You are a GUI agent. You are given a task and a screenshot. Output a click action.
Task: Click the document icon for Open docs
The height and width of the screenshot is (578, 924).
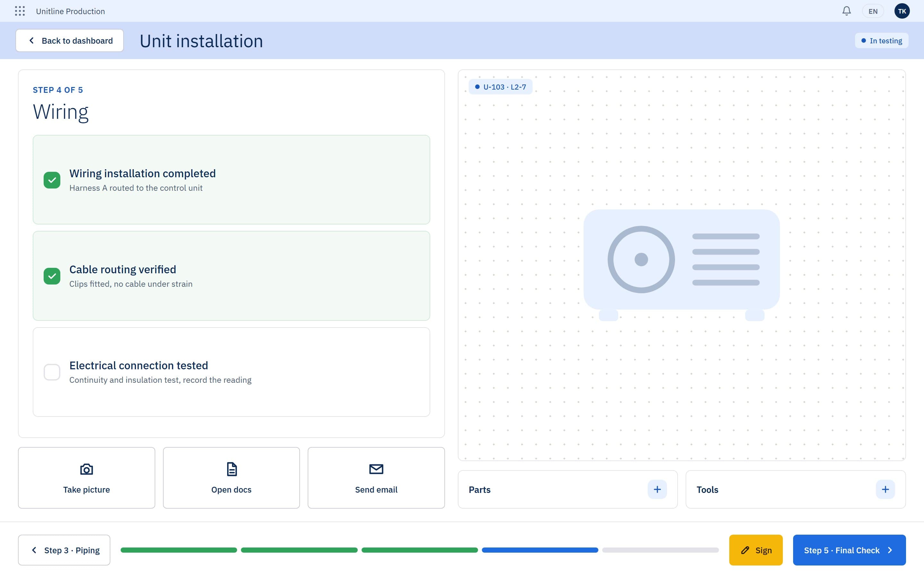tap(232, 469)
